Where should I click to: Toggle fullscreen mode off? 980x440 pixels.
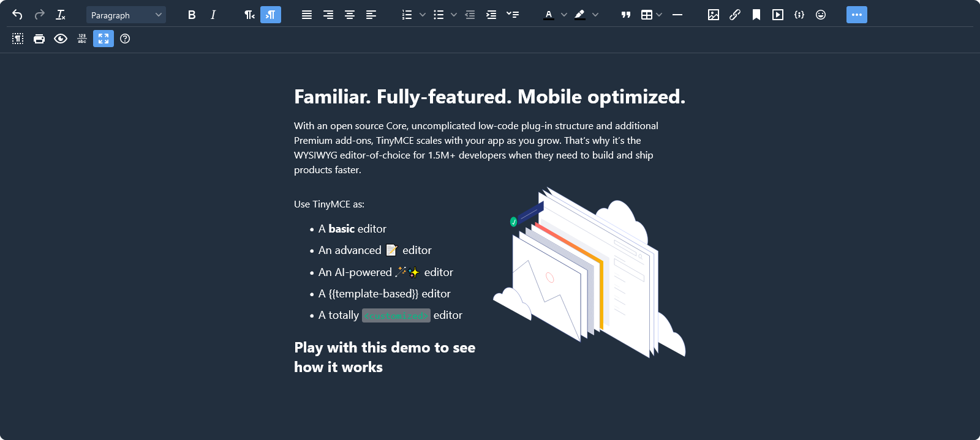coord(104,39)
